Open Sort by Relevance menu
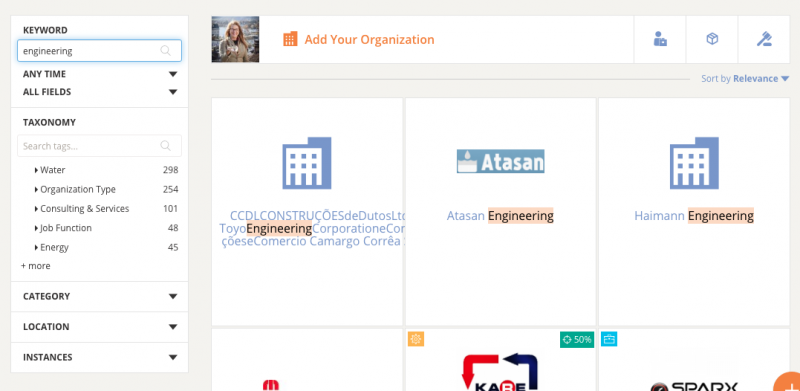Viewport: 800px width, 391px height. [x=745, y=79]
